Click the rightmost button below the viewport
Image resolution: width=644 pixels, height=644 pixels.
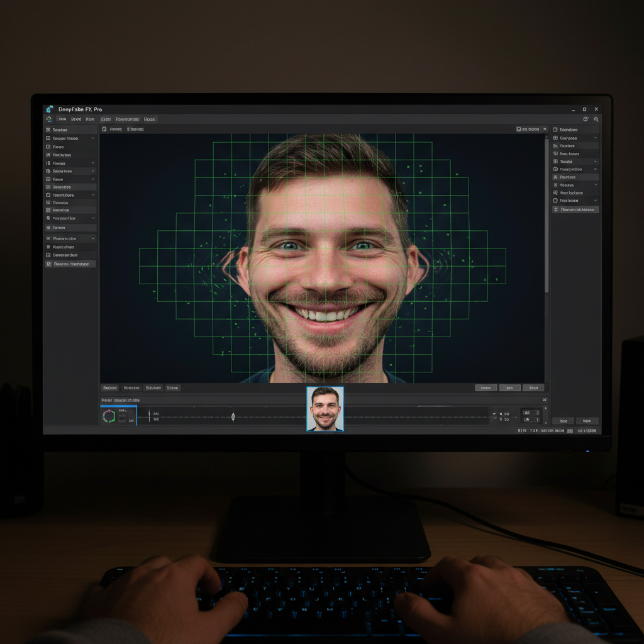click(x=533, y=388)
